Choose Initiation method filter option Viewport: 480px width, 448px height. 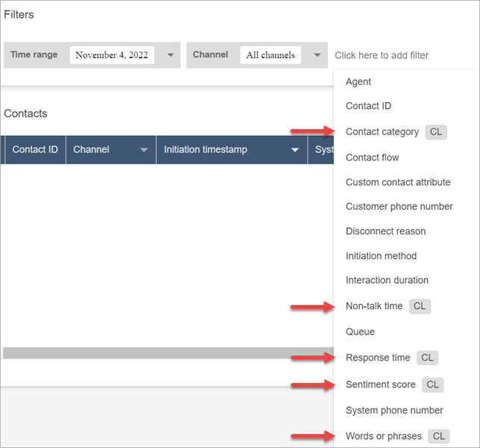(381, 256)
